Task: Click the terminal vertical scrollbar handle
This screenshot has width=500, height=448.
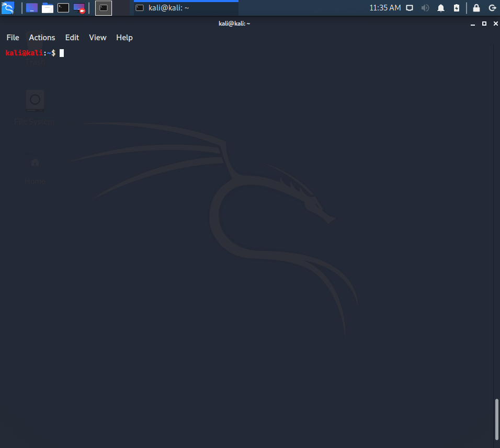Action: pos(496,419)
